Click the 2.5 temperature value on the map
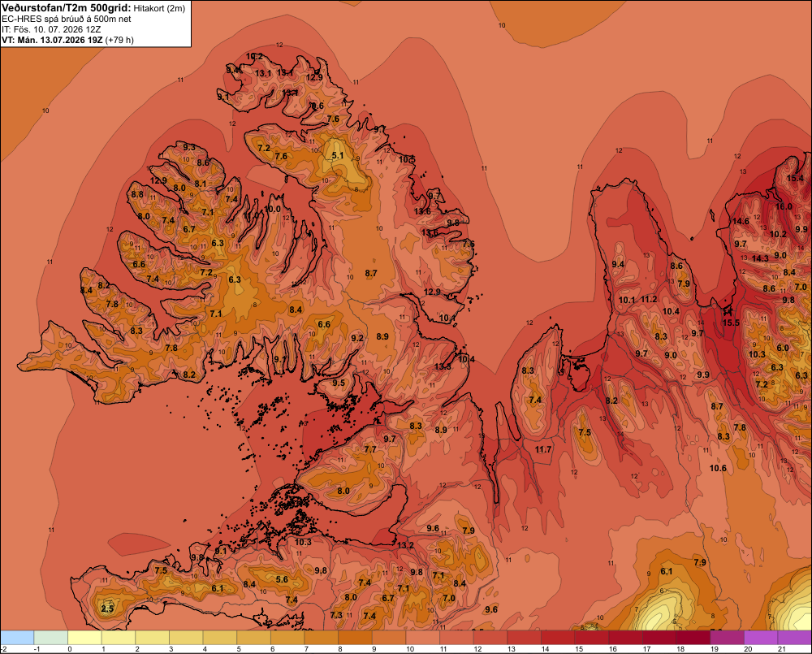This screenshot has width=812, height=654. point(107,609)
